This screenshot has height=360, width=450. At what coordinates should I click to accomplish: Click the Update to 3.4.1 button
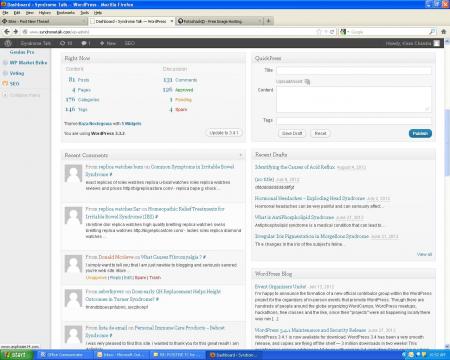224,133
